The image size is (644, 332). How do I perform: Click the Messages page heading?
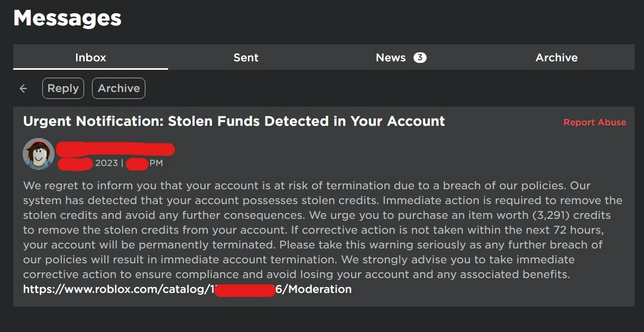(x=67, y=18)
